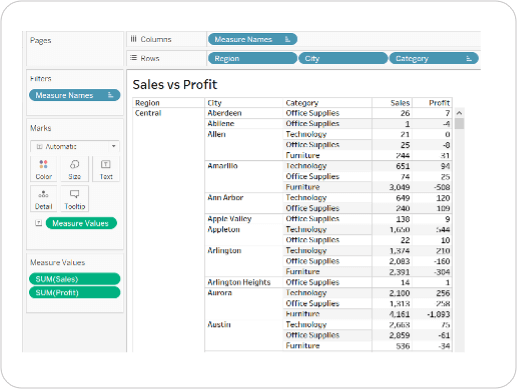Open the Color marks card
This screenshot has height=389, width=517.
43,169
